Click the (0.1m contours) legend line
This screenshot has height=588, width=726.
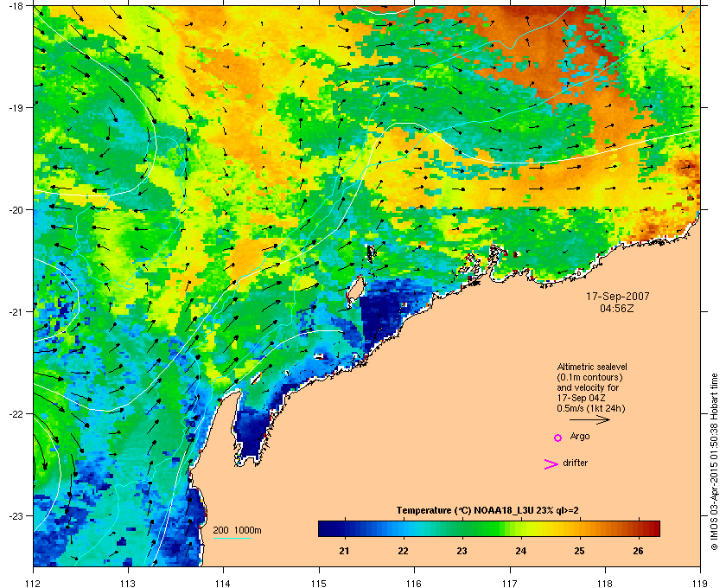589,377
